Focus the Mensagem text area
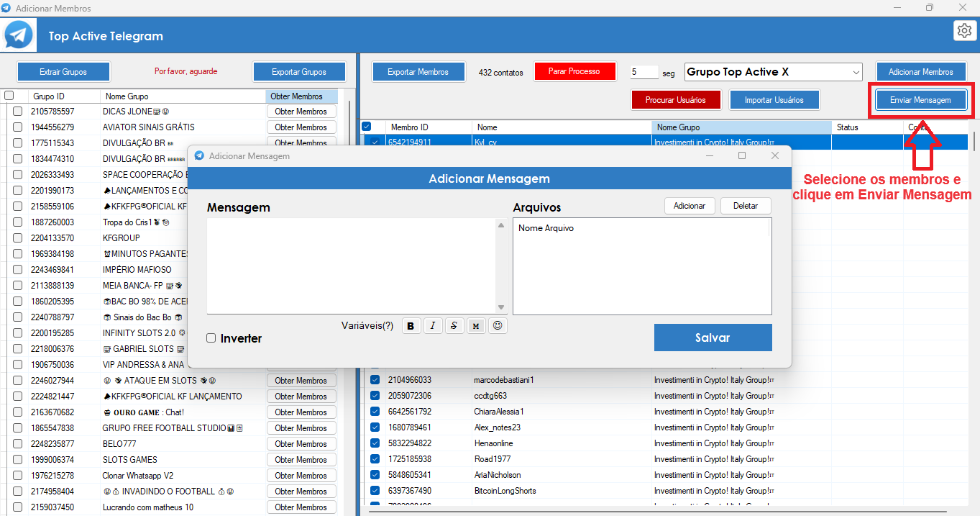This screenshot has height=516, width=980. [352, 266]
